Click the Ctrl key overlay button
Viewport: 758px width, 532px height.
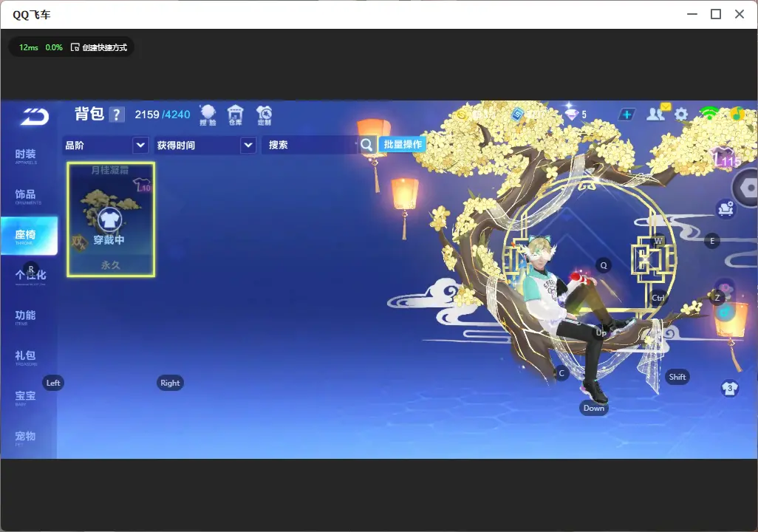658,298
